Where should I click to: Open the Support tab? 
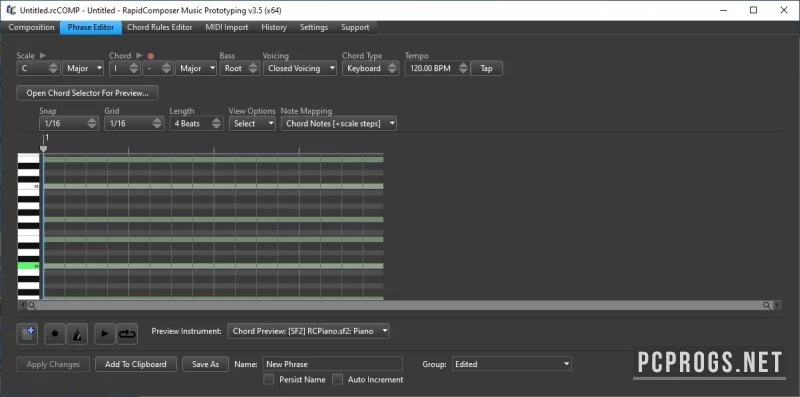[355, 28]
